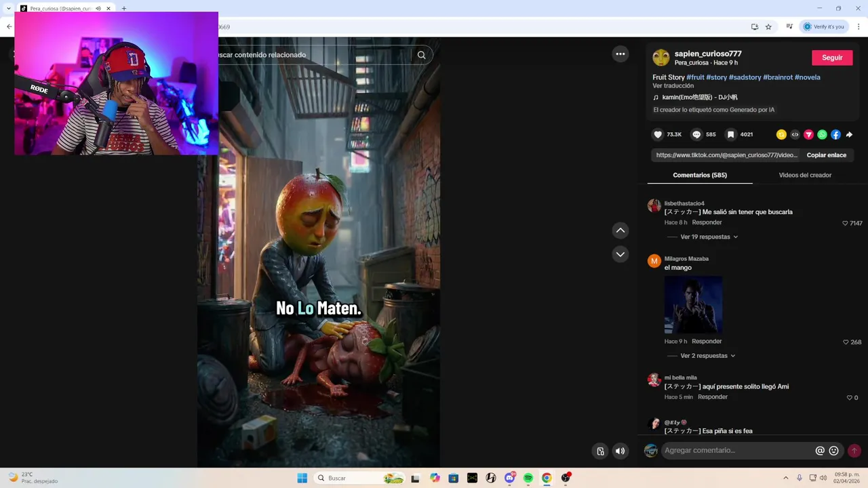Open the #sadstory hashtag link
The height and width of the screenshot is (488, 868).
click(x=745, y=77)
